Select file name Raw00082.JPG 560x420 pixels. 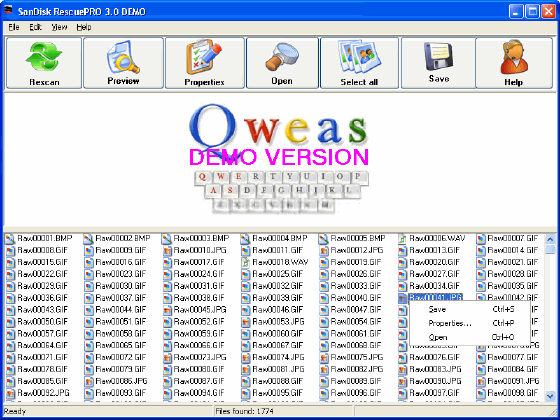pos(356,369)
